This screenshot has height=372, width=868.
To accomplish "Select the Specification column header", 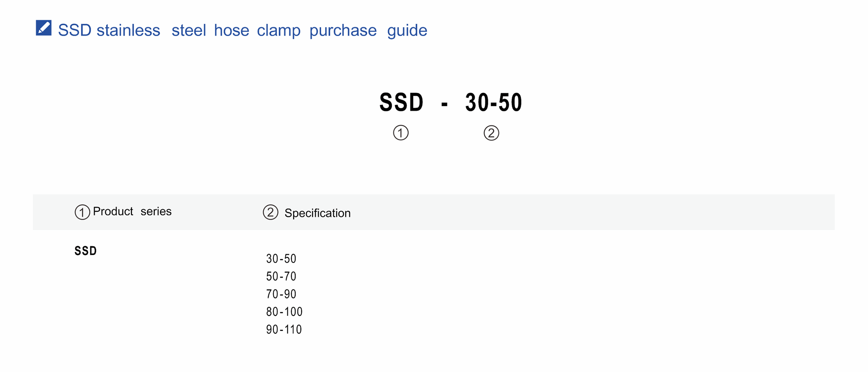I will pyautogui.click(x=317, y=213).
